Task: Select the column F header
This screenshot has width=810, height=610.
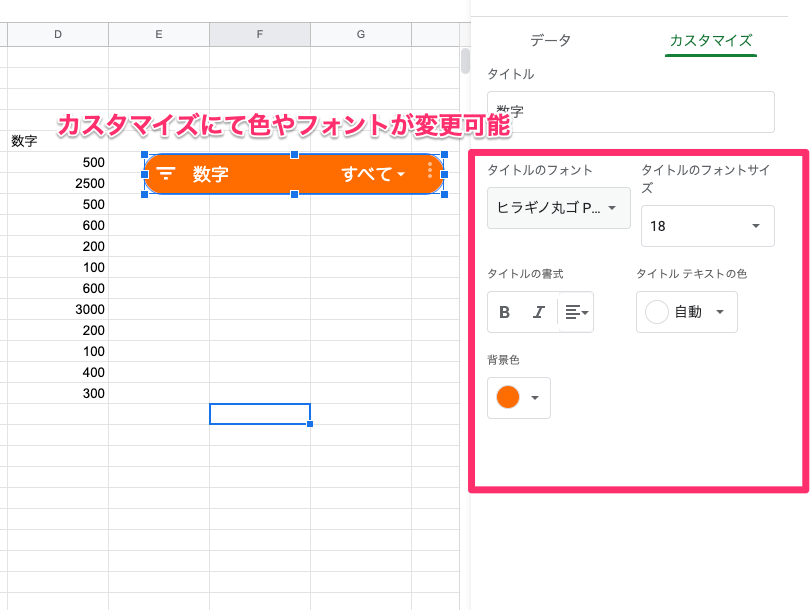Action: [259, 35]
